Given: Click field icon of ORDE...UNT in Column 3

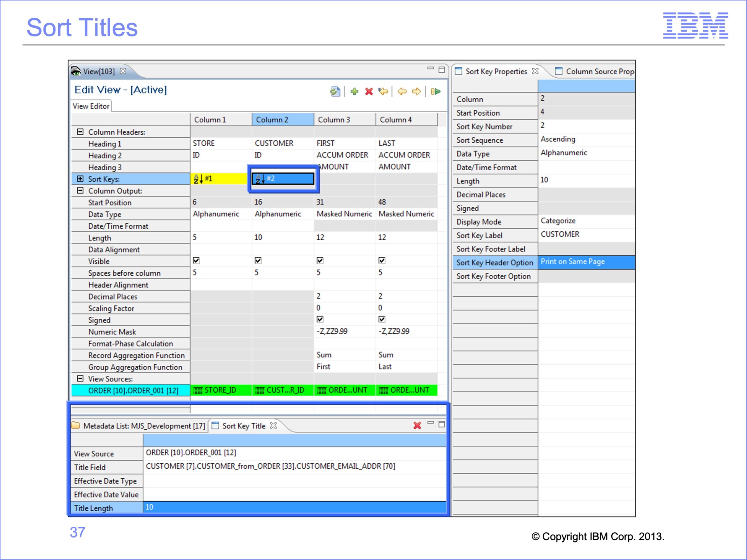Looking at the screenshot, I should tap(322, 391).
